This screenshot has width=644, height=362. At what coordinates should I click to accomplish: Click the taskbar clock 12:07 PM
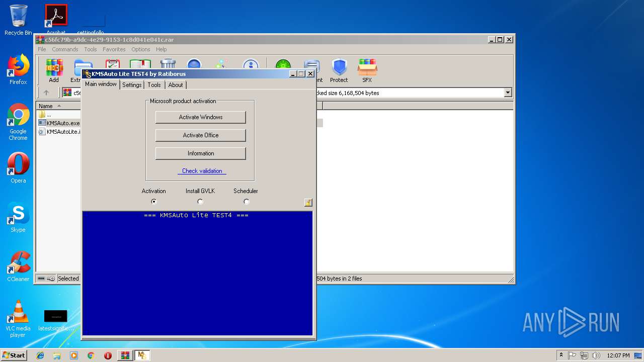[618, 355]
